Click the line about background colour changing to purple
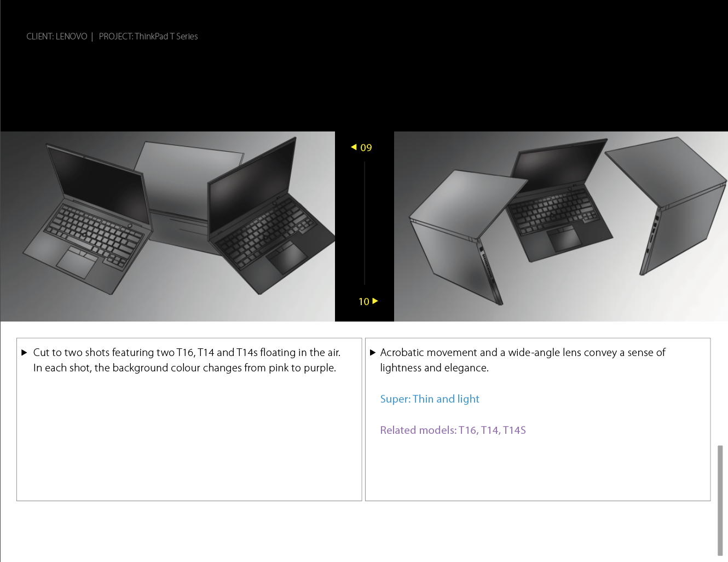The image size is (728, 562). (184, 368)
